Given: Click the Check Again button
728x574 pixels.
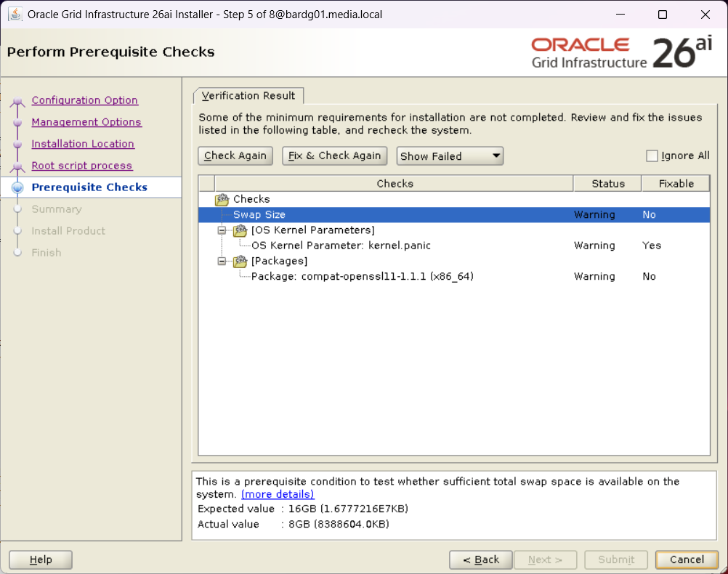Looking at the screenshot, I should point(235,155).
